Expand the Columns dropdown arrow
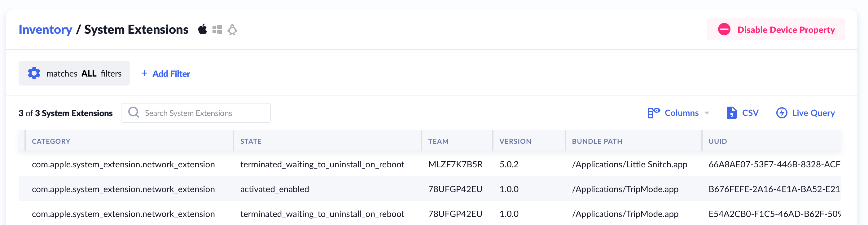 (707, 113)
